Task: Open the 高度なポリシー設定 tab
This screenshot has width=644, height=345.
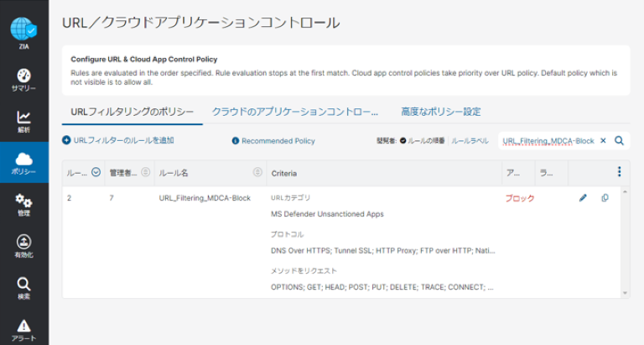Action: point(441,112)
